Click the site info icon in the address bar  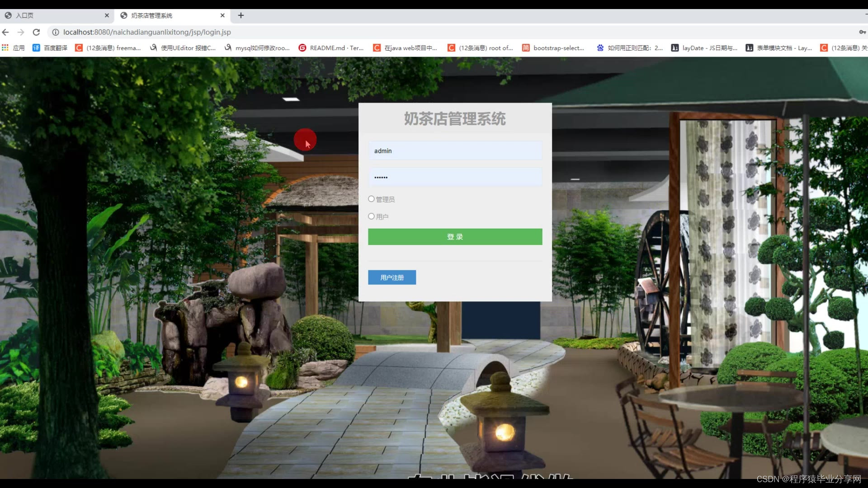tap(56, 32)
